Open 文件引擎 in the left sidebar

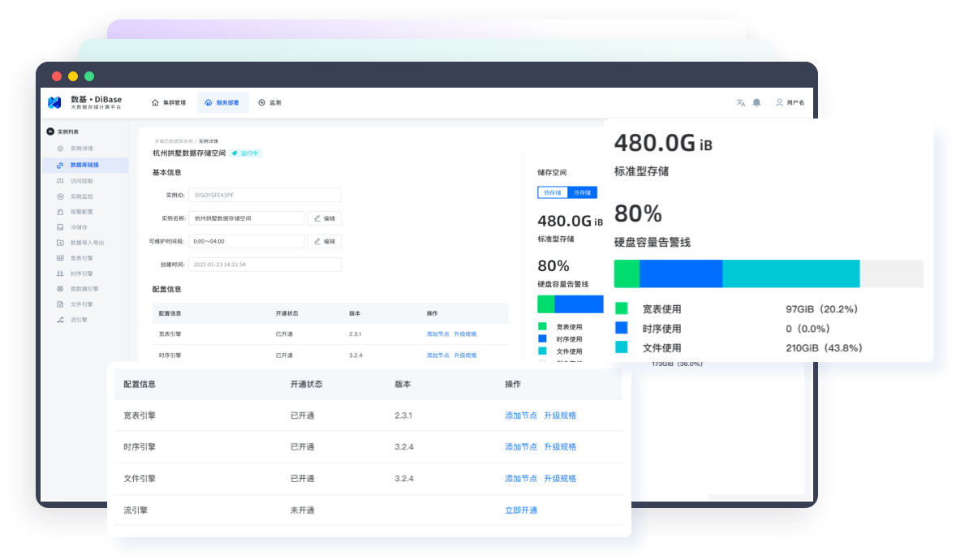tap(82, 304)
